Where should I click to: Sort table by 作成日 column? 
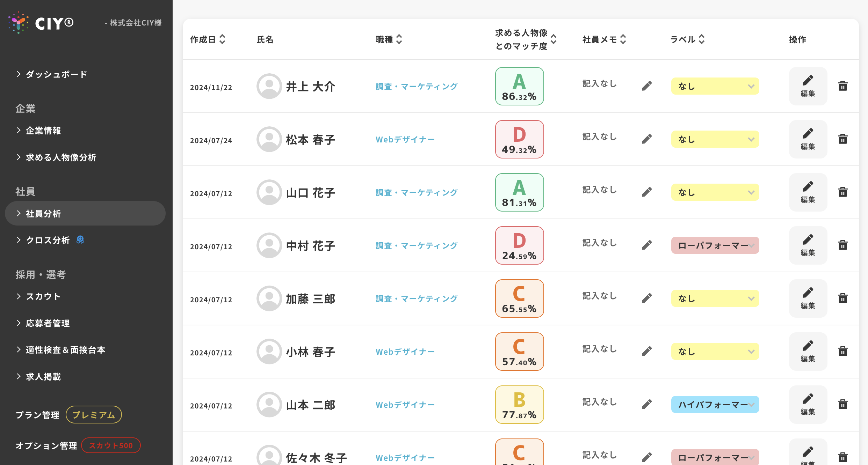tap(222, 39)
